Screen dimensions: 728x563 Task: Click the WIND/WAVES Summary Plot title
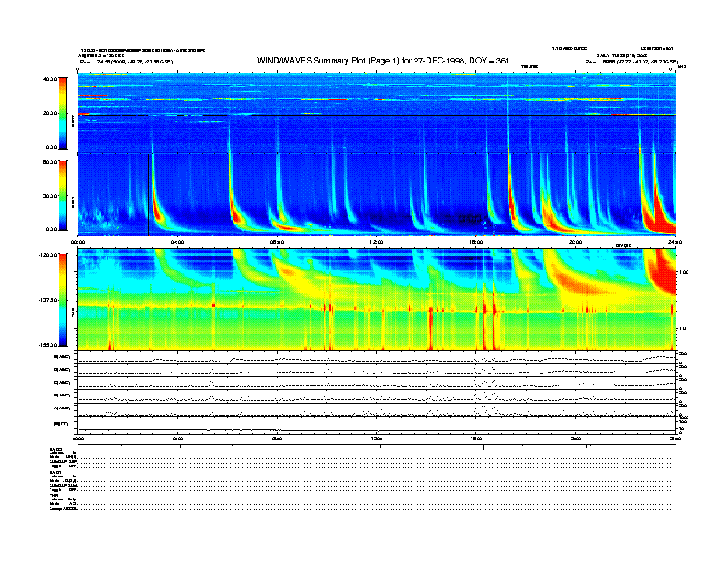[x=383, y=61]
